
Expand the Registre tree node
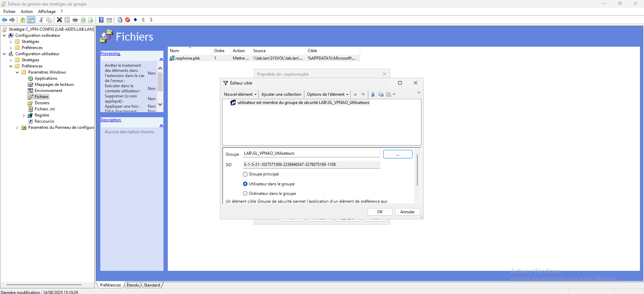(23, 115)
